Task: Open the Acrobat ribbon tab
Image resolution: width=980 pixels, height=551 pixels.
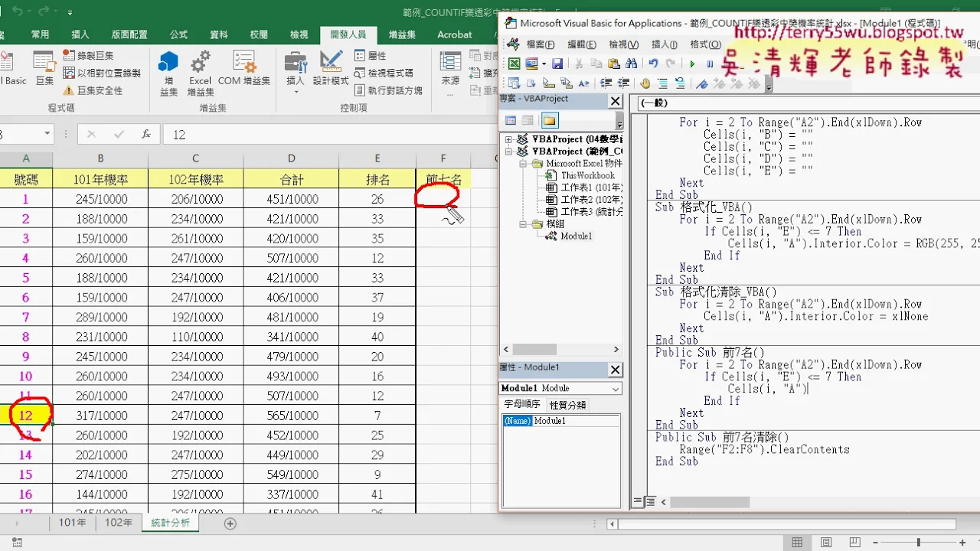Action: click(x=455, y=34)
